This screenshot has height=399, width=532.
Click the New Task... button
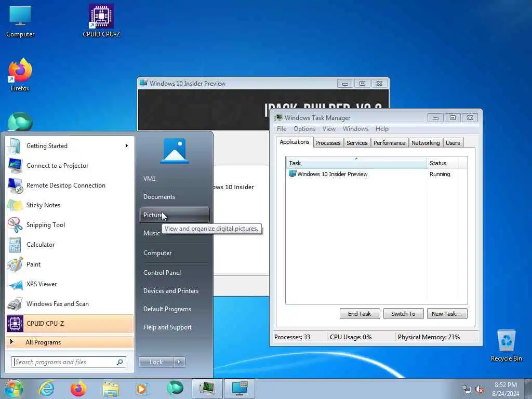click(x=447, y=314)
